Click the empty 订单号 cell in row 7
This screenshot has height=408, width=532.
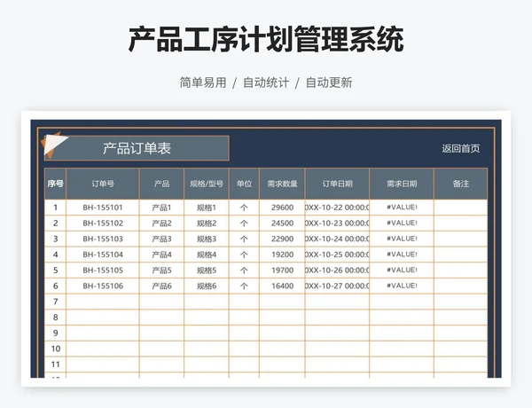pyautogui.click(x=103, y=302)
